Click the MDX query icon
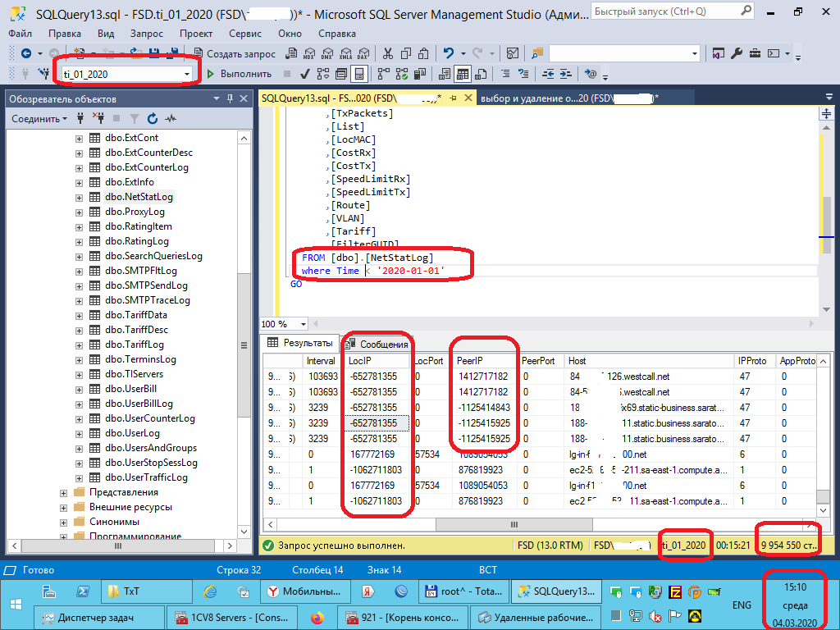Image resolution: width=840 pixels, height=630 pixels. 309,53
